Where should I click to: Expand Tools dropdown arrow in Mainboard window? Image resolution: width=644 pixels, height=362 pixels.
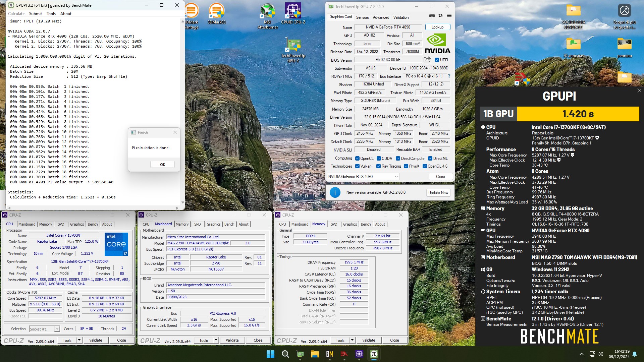click(x=216, y=340)
